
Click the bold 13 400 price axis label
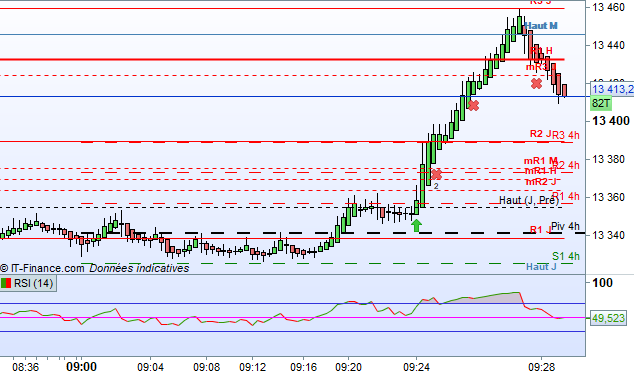(611, 121)
